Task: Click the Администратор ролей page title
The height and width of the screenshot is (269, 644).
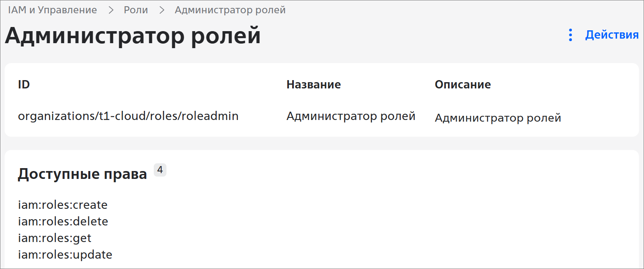Action: [x=133, y=36]
